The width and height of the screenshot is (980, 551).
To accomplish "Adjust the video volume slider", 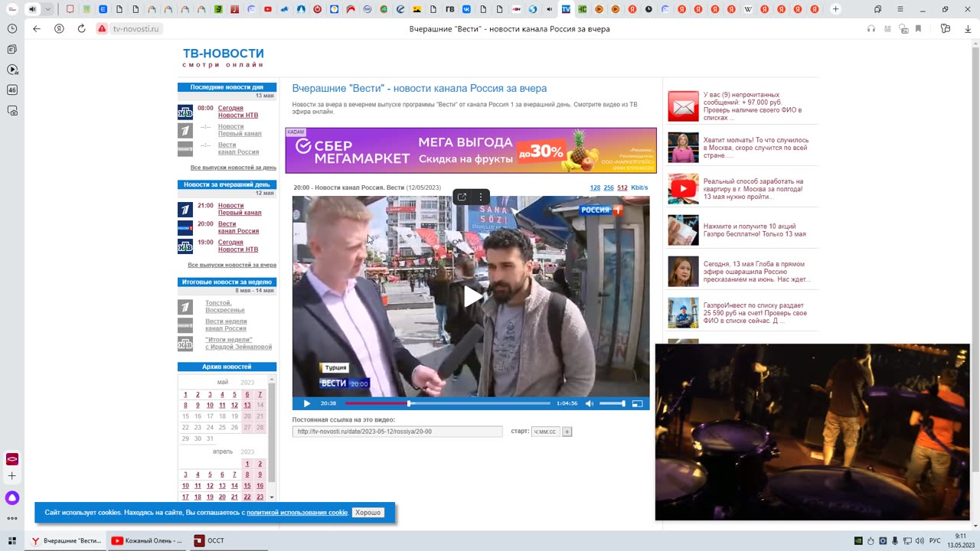I will (612, 403).
